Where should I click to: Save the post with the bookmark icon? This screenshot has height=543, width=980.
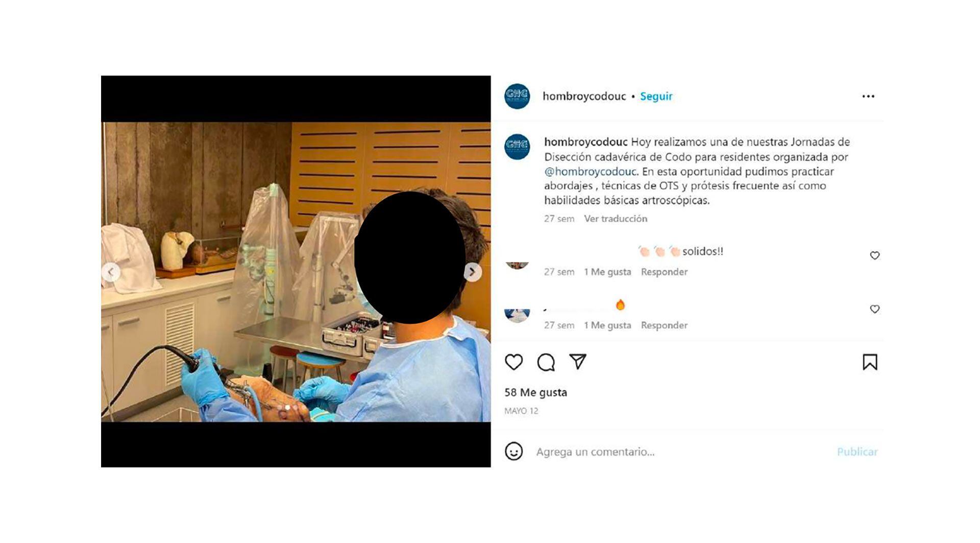click(870, 362)
